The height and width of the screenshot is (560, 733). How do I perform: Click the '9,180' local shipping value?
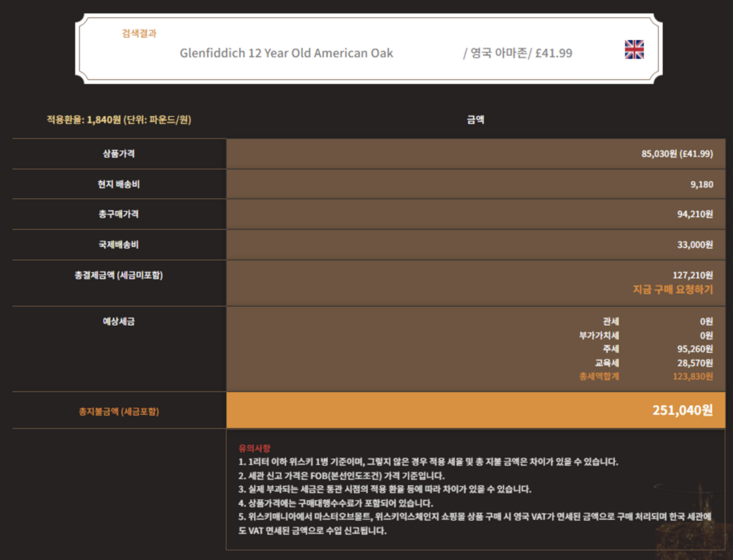702,185
